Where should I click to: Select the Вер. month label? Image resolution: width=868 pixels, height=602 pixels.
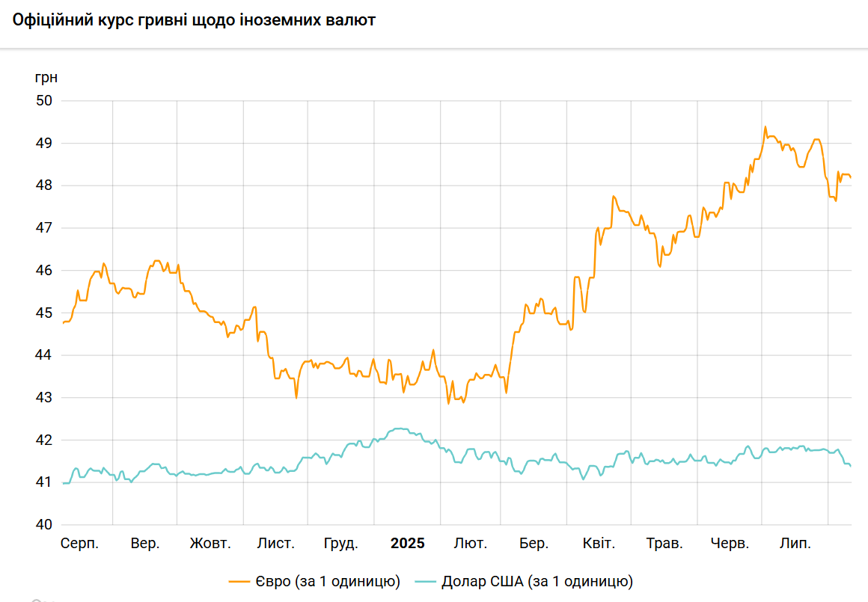[144, 544]
